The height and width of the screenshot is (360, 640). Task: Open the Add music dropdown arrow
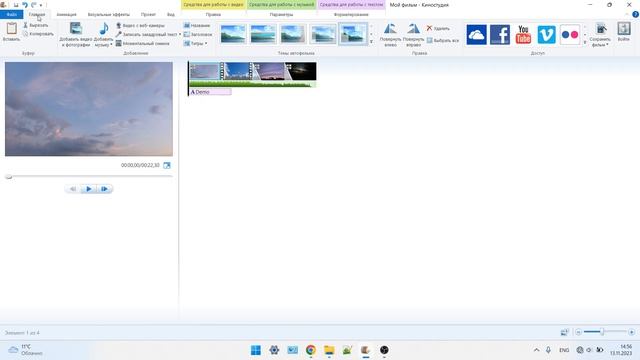coord(111,44)
